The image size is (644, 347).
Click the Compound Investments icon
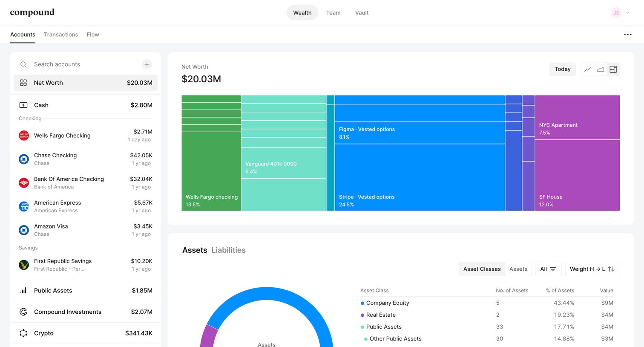tap(23, 312)
